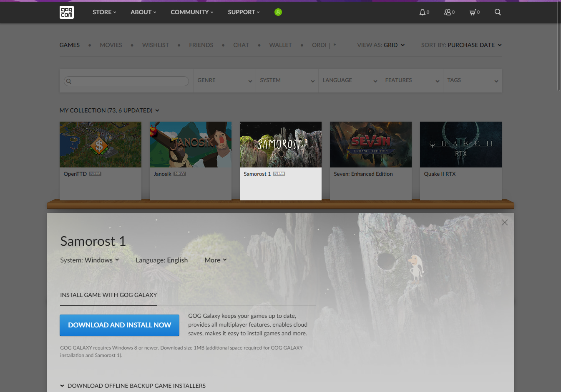Open the VIEW AS: GRID dropdown
The image size is (561, 392).
click(x=381, y=45)
